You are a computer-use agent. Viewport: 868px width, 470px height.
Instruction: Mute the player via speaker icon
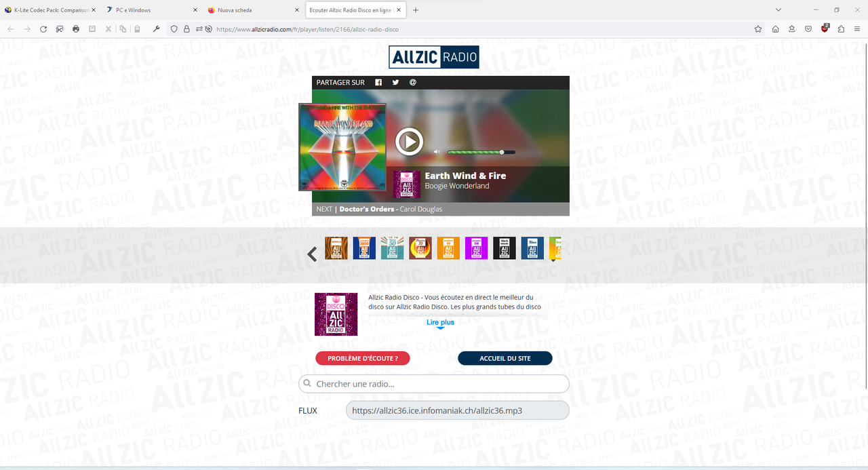click(437, 152)
